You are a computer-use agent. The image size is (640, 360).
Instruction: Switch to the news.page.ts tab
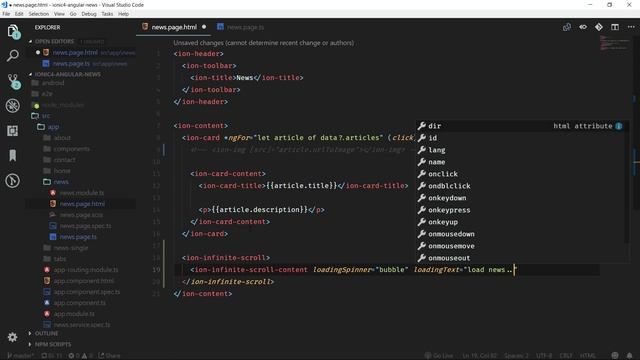tap(245, 27)
